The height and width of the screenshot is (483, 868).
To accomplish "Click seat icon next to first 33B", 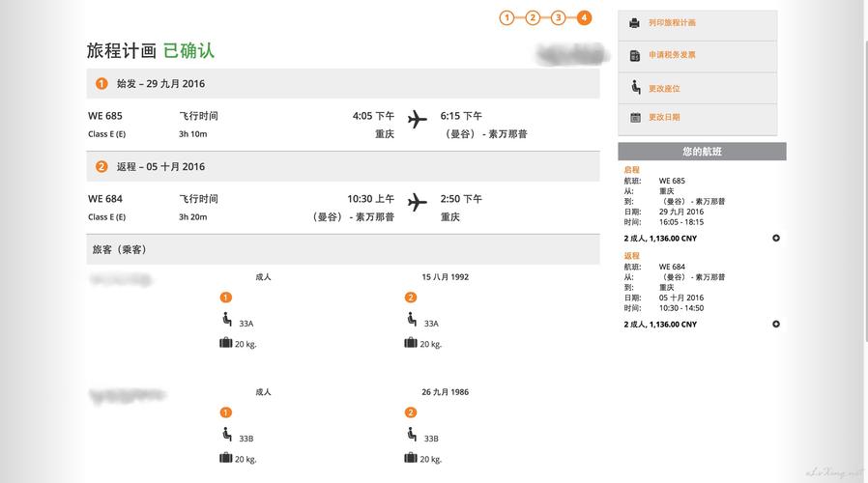I will point(227,435).
